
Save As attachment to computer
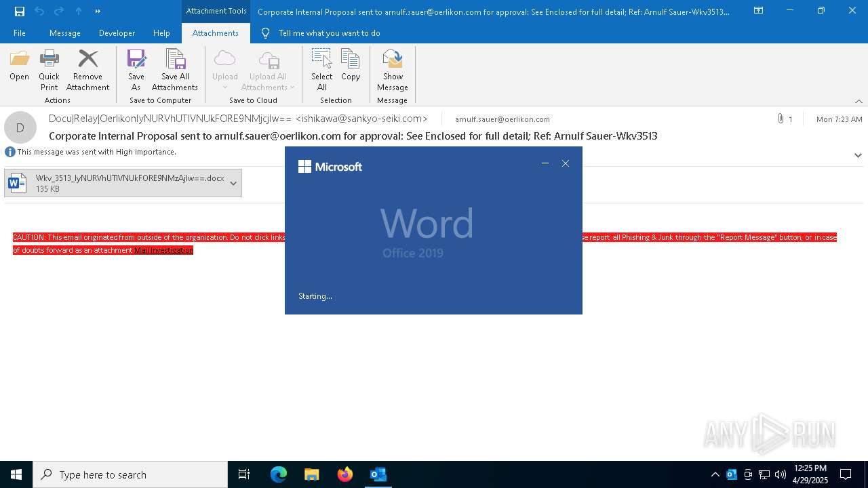[136, 70]
